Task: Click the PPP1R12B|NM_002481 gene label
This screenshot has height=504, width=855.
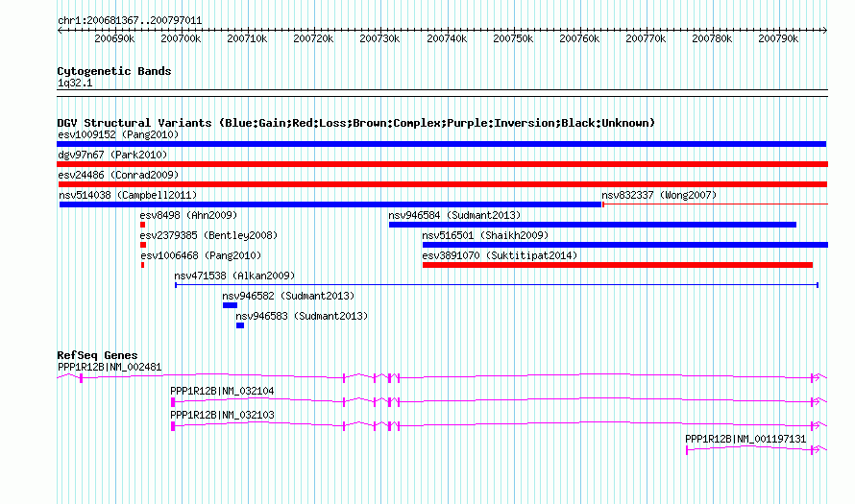Action: [110, 368]
